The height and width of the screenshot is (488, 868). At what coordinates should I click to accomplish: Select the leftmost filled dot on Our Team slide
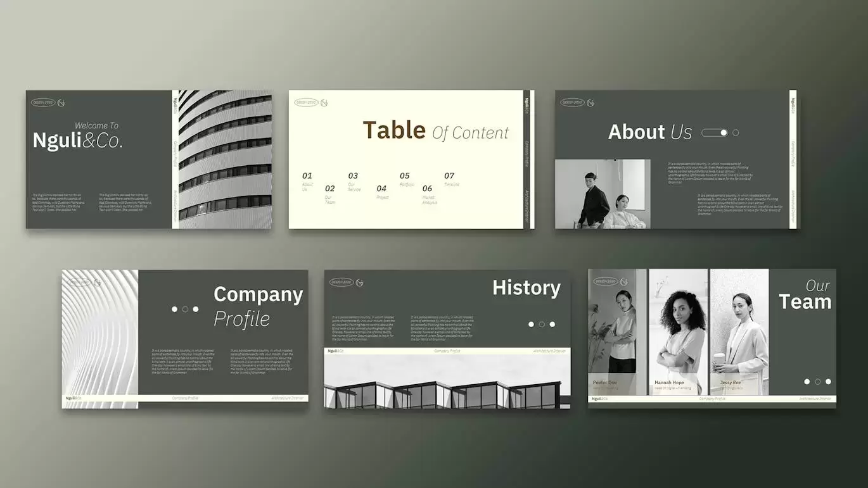[x=807, y=382]
